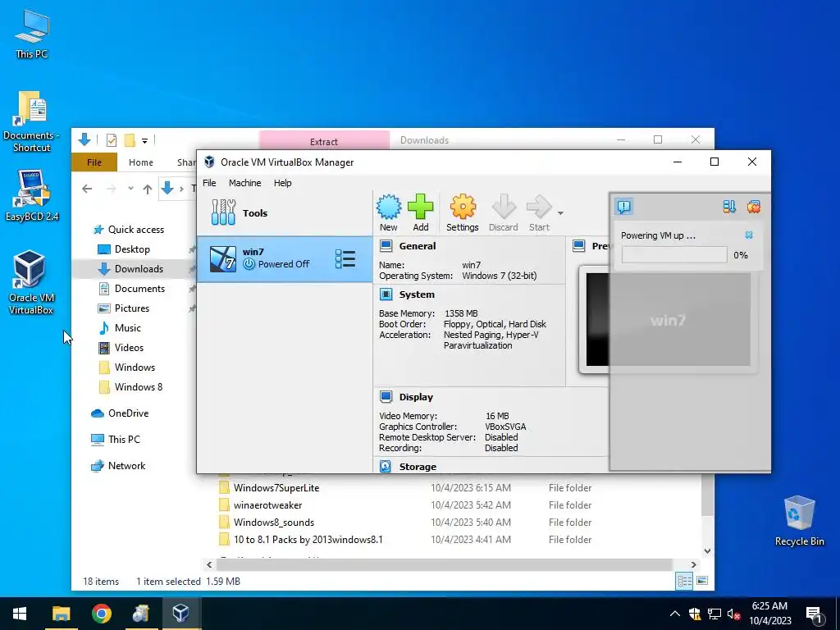The image size is (840, 630).
Task: Open win7 machine tools menu icon
Action: (345, 258)
